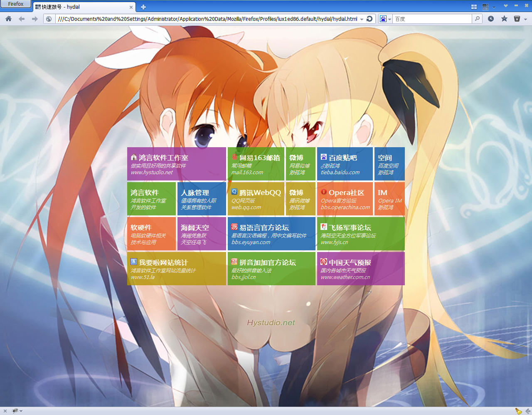Screen dimensions: 532x415
Task: Open the bookmarks star icon
Action: click(504, 19)
